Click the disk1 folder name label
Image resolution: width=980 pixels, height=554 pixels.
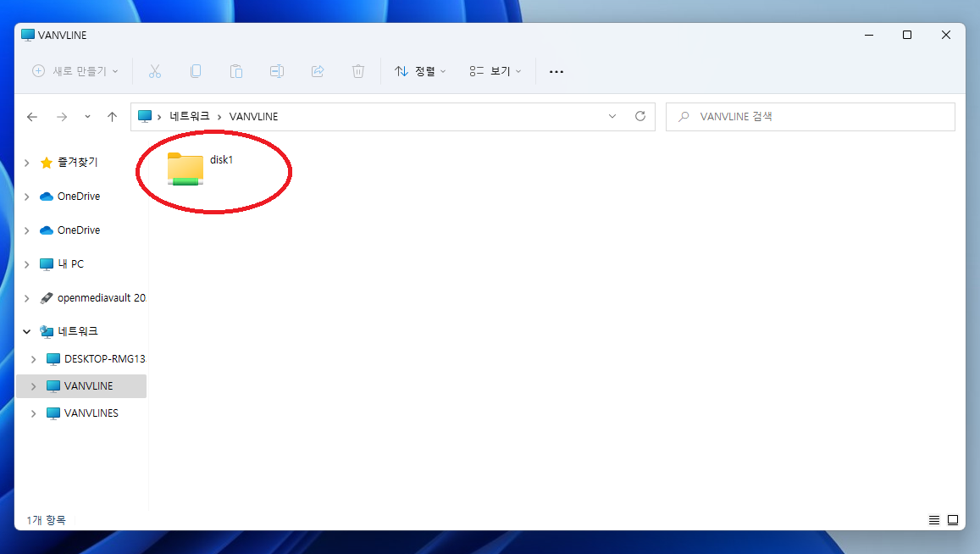[x=221, y=160]
